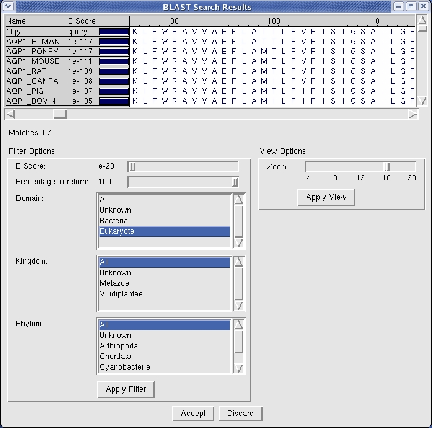The height and width of the screenshot is (428, 432).
Task: Select Bacteria in the Domain list
Action: point(165,221)
